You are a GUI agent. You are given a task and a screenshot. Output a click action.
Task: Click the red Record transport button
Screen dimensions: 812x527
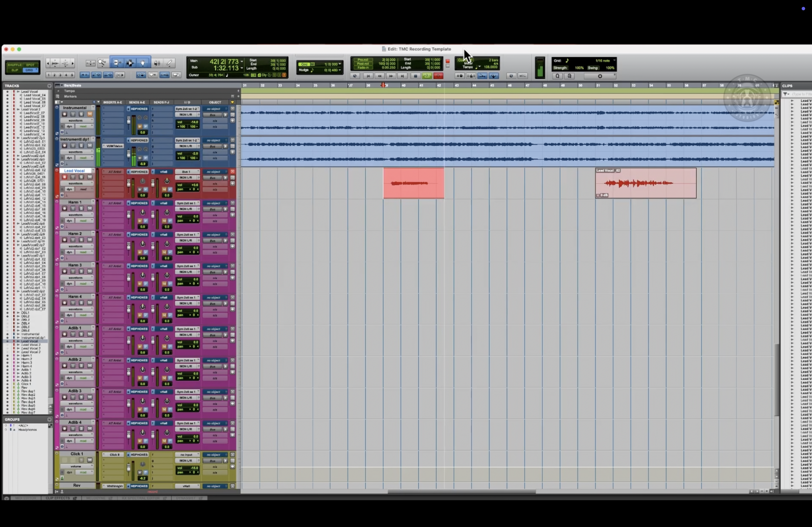[x=438, y=76]
